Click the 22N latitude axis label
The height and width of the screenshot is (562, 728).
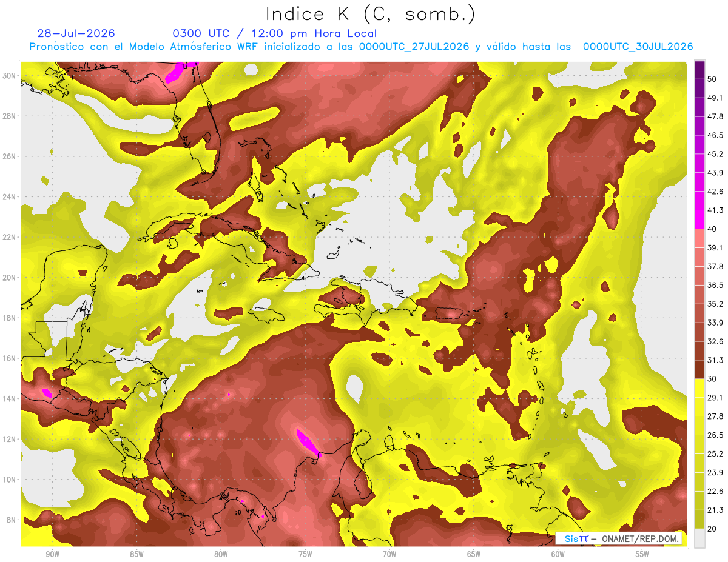(x=10, y=237)
